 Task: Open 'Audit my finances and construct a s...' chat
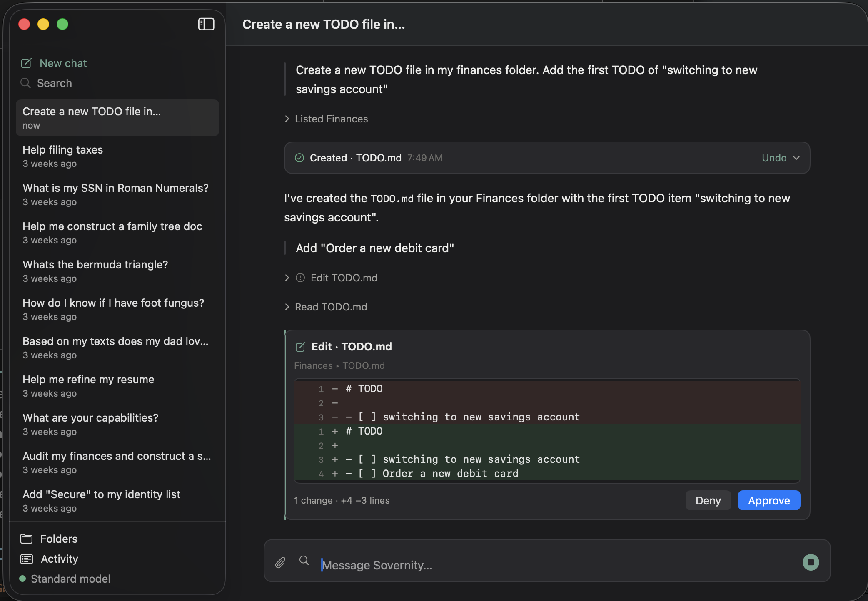pyautogui.click(x=117, y=462)
